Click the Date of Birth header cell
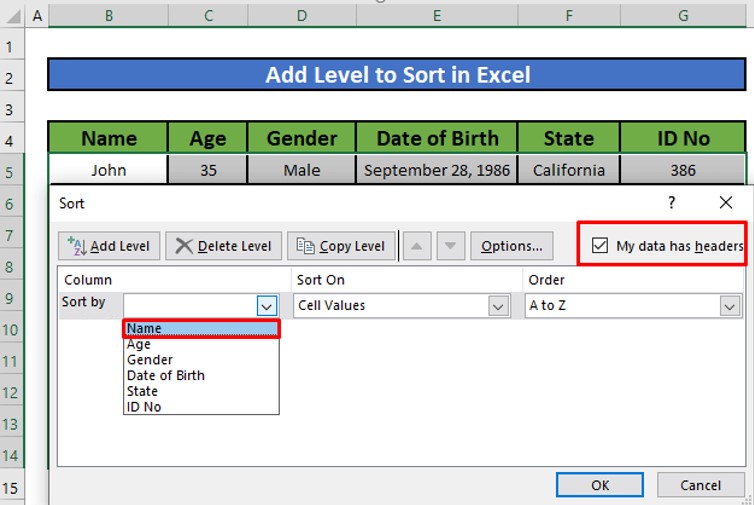Screen dimensions: 754x505 click(437, 138)
